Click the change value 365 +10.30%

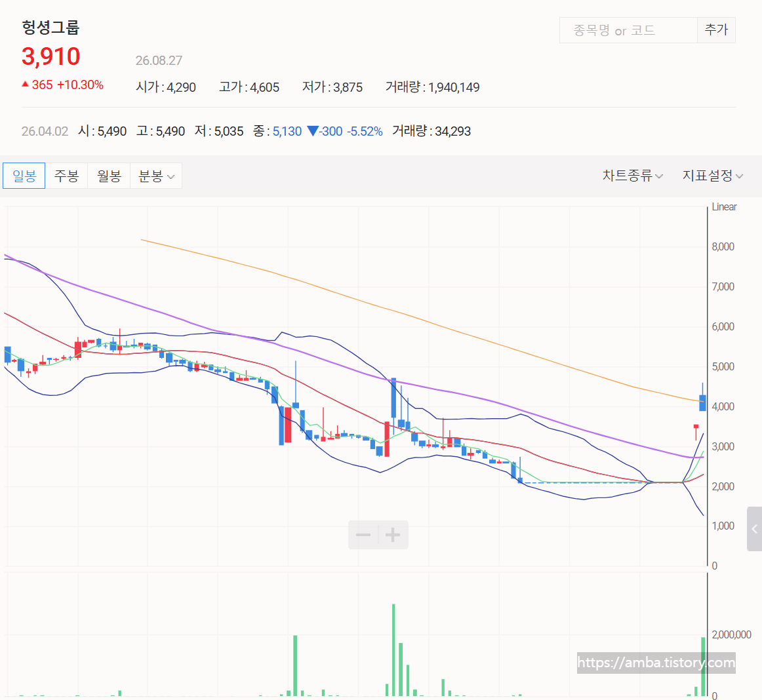[63, 85]
